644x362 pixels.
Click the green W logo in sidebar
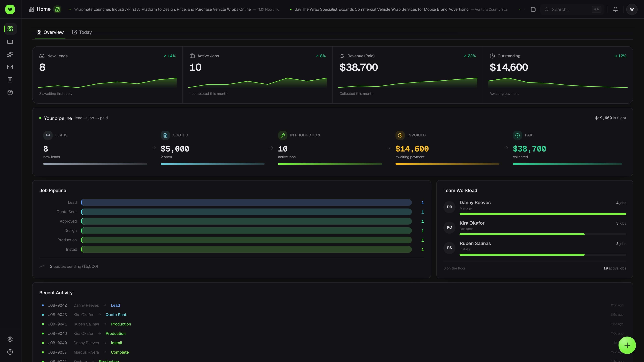pos(10,9)
